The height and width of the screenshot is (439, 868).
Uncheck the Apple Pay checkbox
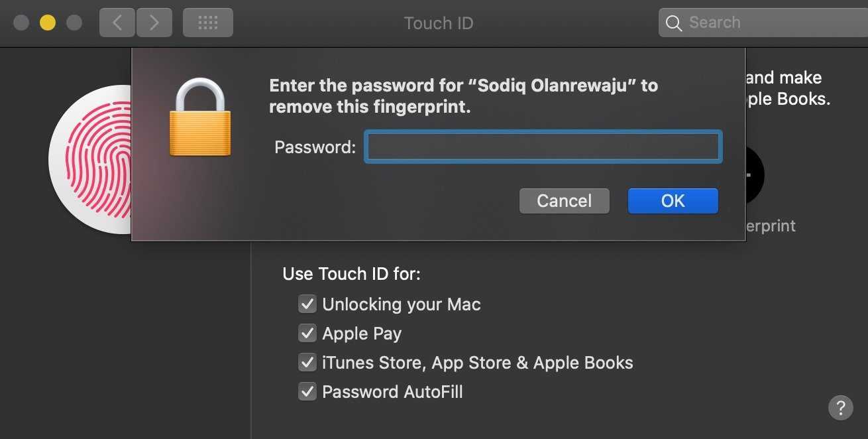(x=307, y=334)
